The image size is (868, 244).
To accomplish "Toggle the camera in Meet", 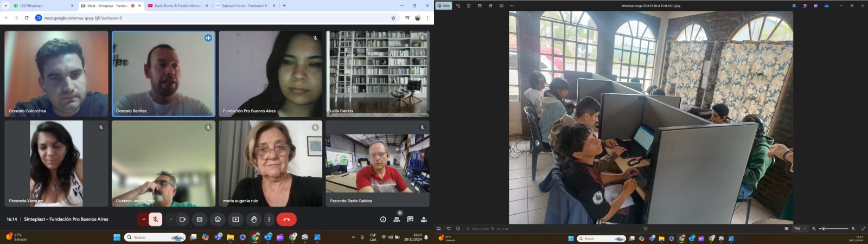I will 182,220.
